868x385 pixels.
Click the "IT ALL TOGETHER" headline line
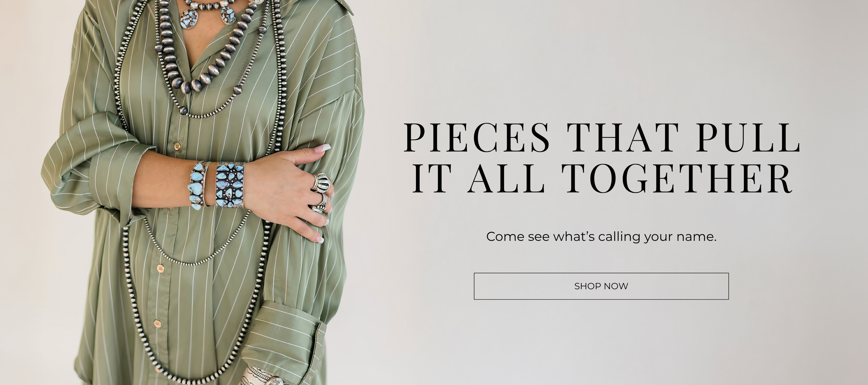(602, 179)
